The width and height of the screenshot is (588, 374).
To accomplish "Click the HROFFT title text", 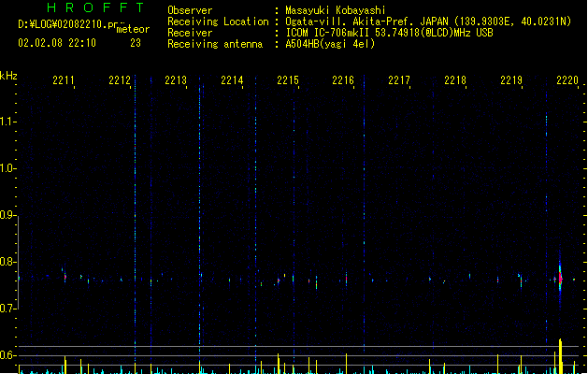I will [x=95, y=7].
